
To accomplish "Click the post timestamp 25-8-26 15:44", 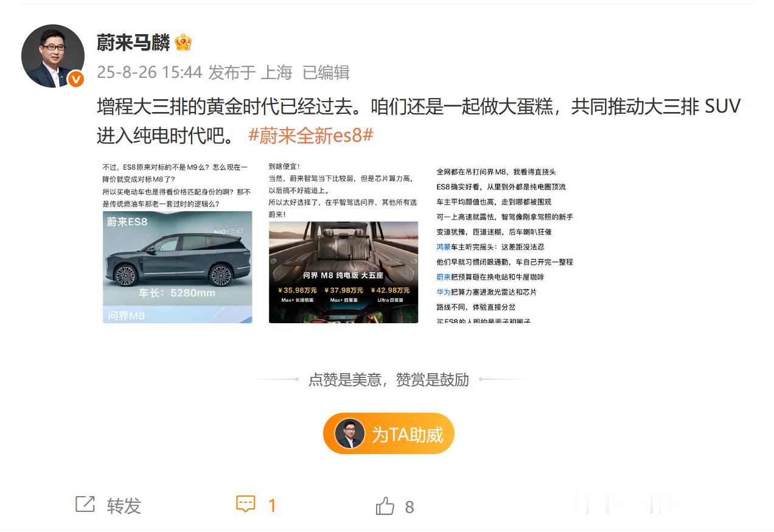I will pos(149,72).
